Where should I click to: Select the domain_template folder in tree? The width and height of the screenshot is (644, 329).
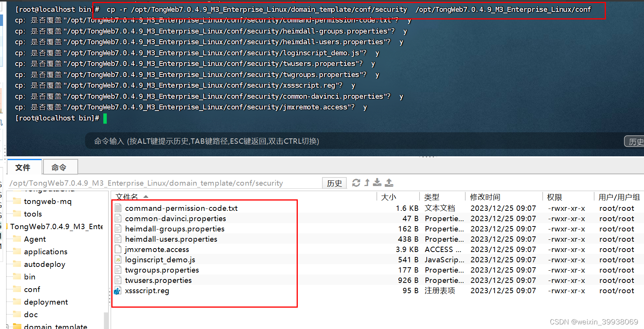point(55,326)
